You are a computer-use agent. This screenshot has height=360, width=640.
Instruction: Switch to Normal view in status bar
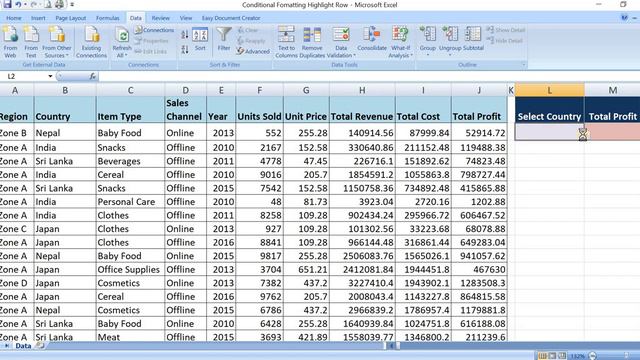[542, 356]
